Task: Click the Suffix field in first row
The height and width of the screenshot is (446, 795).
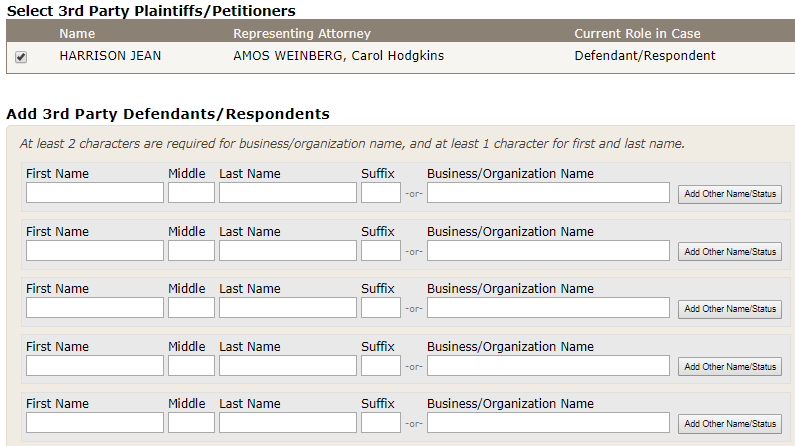Action: point(381,193)
